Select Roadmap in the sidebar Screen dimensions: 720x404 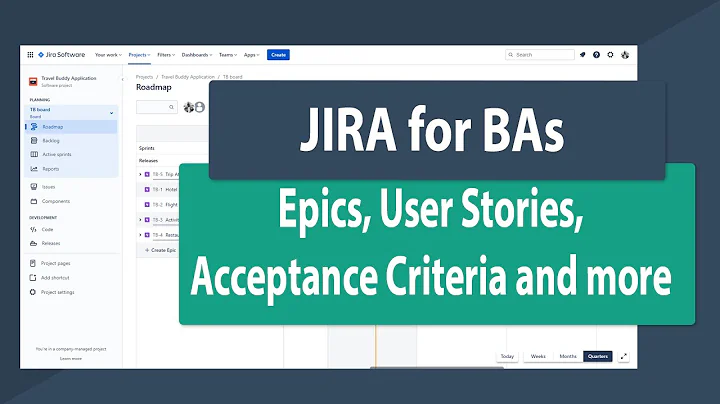pos(72,127)
